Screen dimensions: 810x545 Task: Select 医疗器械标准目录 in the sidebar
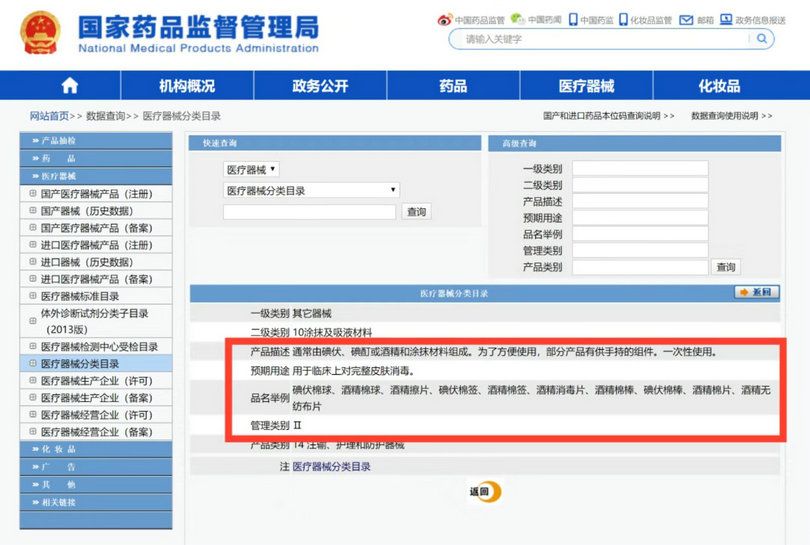[x=80, y=296]
